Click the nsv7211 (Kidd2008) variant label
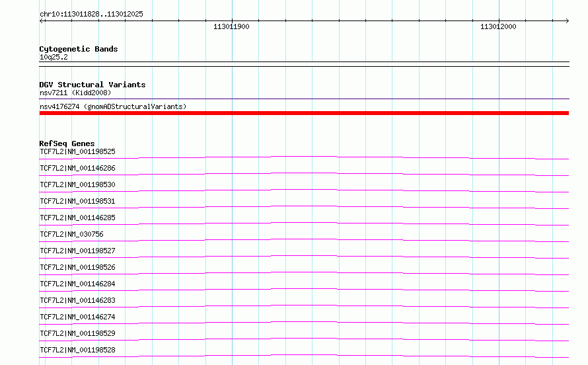 pos(75,93)
